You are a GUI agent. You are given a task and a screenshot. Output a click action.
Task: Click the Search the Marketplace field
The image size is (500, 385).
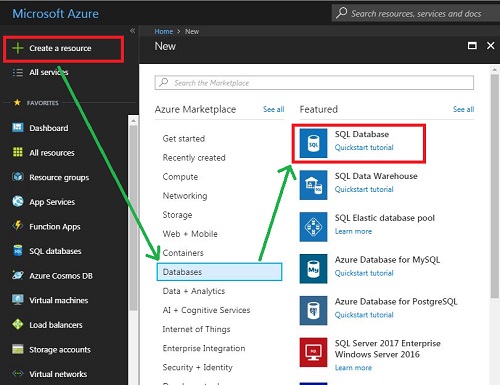314,83
